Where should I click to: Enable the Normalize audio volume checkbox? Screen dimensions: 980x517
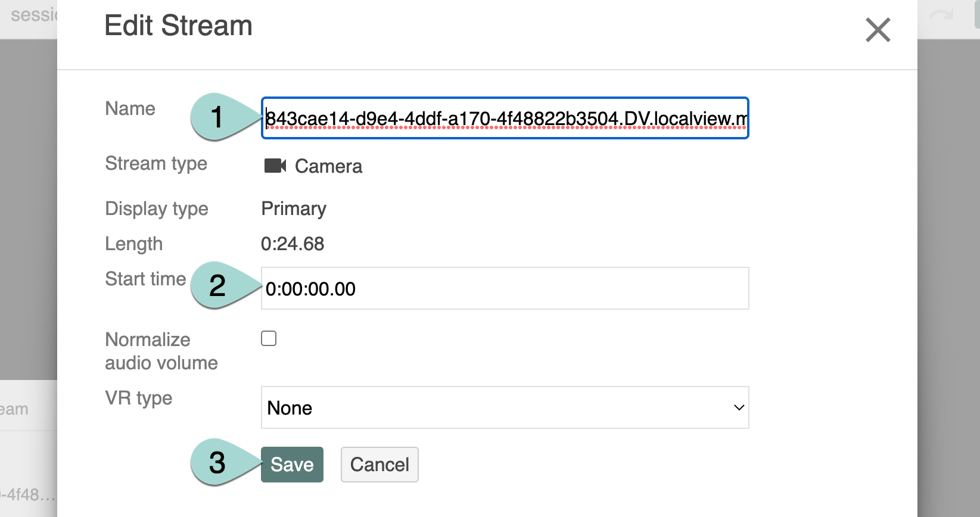pyautogui.click(x=269, y=339)
